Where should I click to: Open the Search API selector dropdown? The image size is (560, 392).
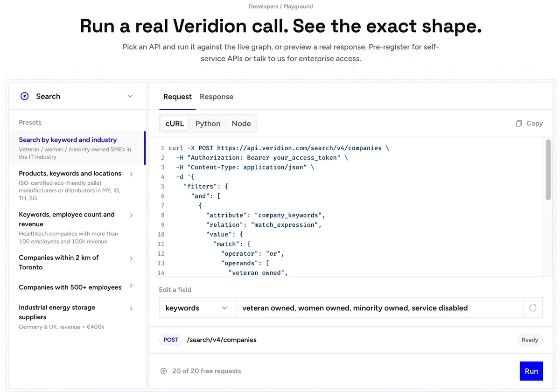[x=77, y=96]
